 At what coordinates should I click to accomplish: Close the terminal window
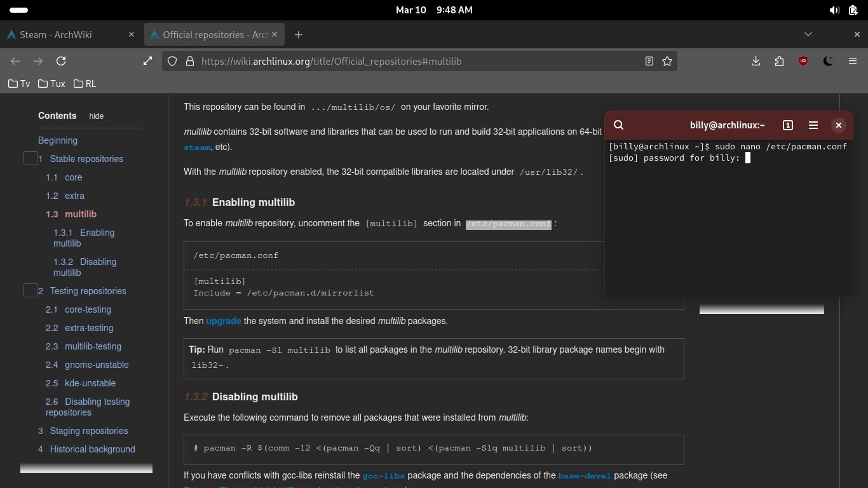pos(839,125)
